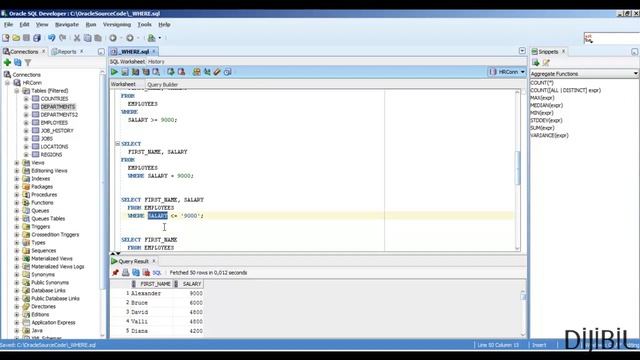Click the FIRST_NAME column header
The height and width of the screenshot is (360, 640).
[x=152, y=284]
